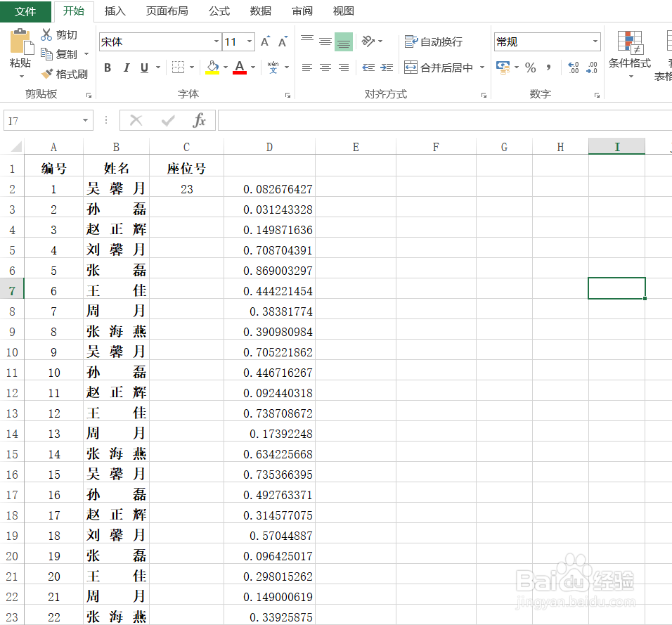Decrease decimal places
Image resolution: width=672 pixels, height=625 pixels.
click(592, 67)
